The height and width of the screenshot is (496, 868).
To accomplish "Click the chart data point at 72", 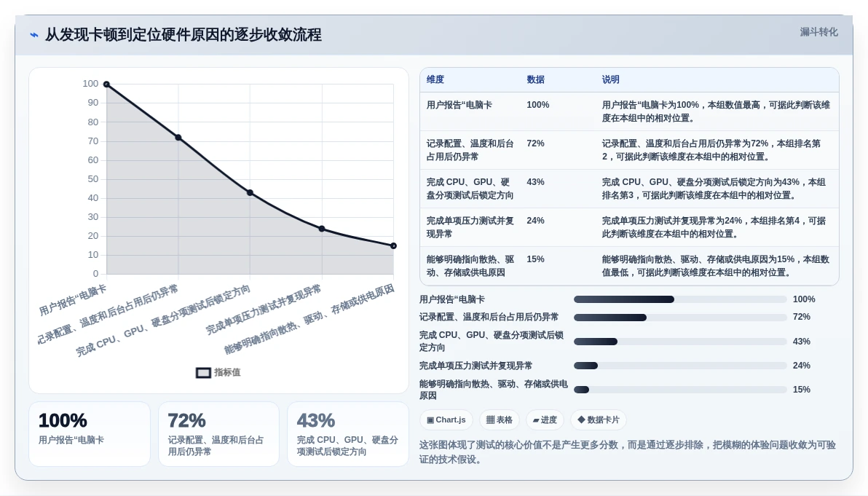I will (178, 137).
